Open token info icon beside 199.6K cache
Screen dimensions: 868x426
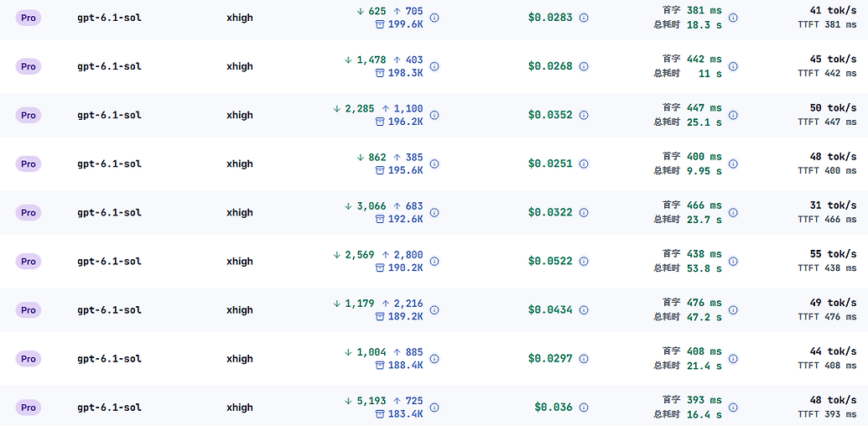click(434, 18)
